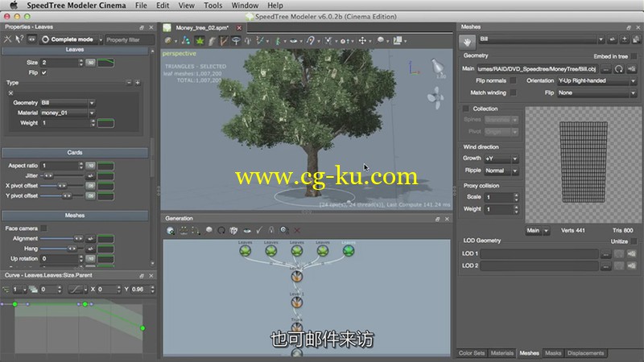Click the blue hierarchy nodes icon in viewport toolbar

(186, 41)
